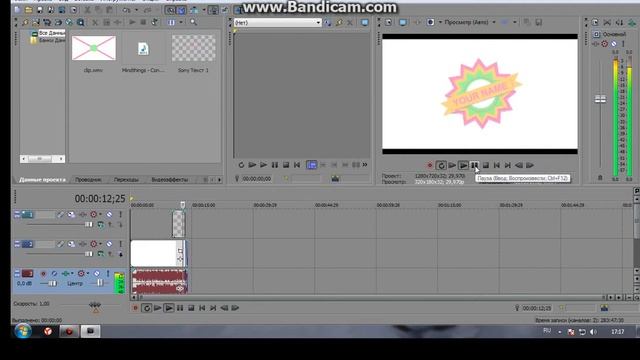This screenshot has height=360, width=640.
Task: Mute audio track 3
Action: pyautogui.click(x=97, y=273)
